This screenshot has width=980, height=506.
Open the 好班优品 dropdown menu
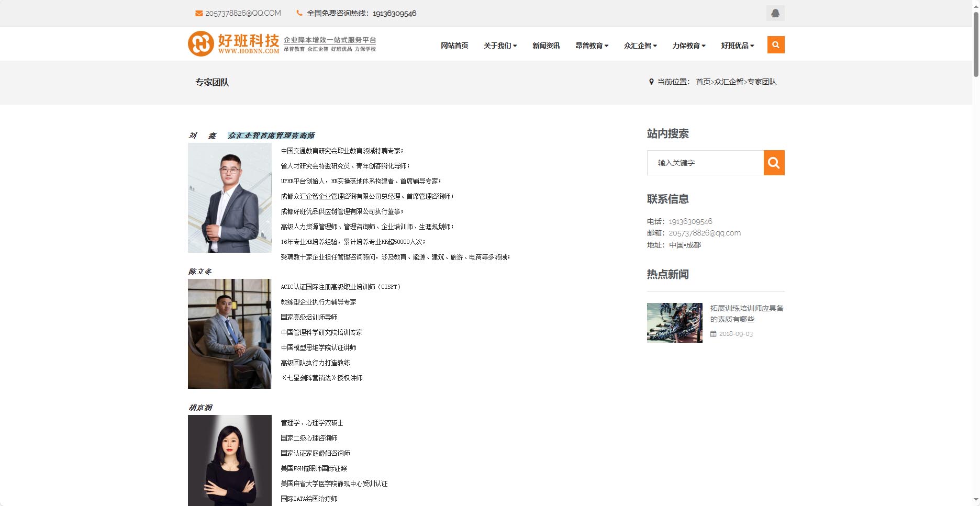tap(737, 46)
